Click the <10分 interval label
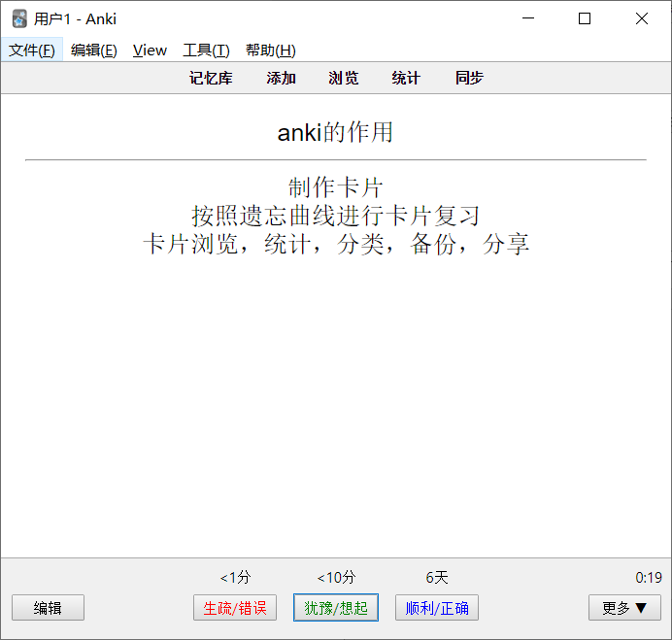 click(x=336, y=577)
